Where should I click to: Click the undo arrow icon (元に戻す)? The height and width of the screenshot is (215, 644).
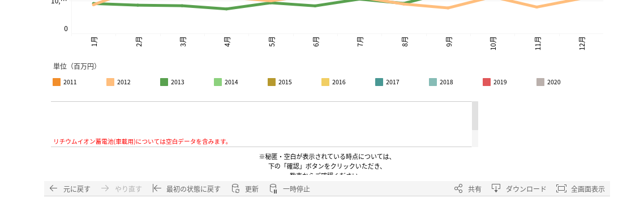[x=53, y=189]
